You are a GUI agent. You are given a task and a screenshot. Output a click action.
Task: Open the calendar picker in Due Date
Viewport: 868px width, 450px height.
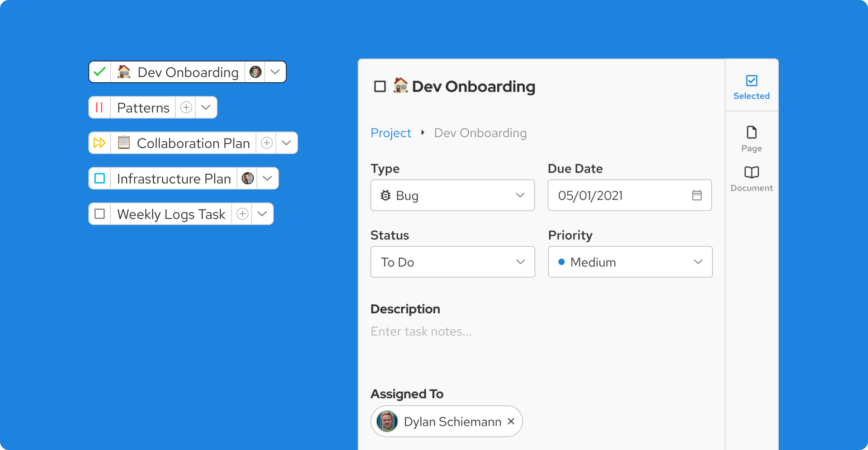pos(696,196)
